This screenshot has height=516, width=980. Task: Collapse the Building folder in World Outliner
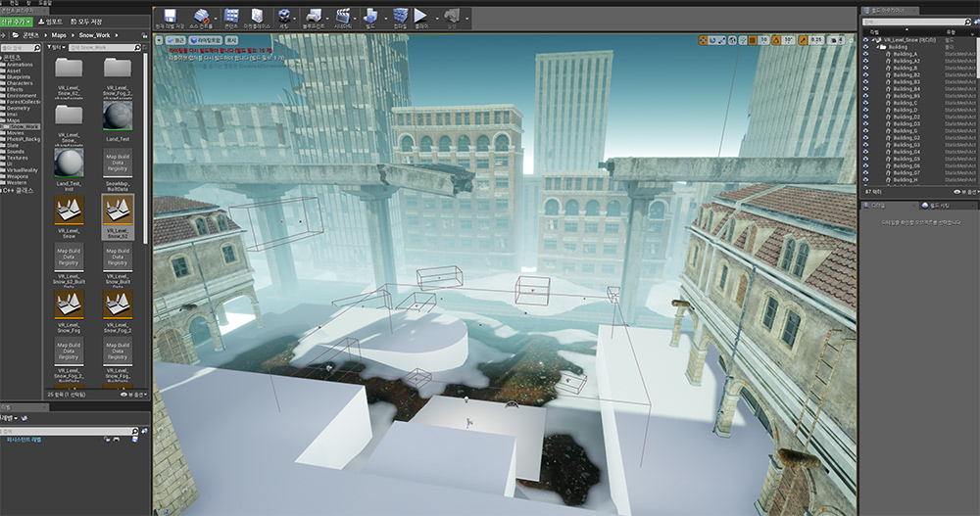click(x=877, y=47)
